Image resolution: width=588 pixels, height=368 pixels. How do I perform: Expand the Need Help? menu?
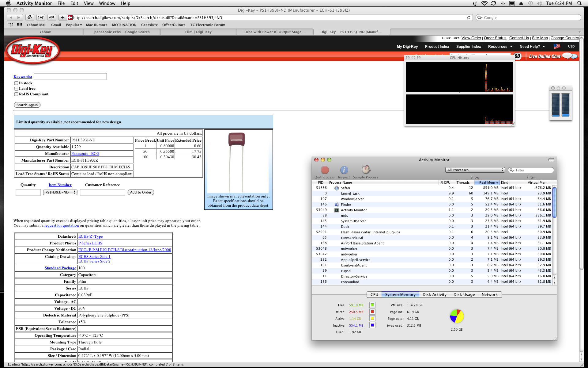coord(532,47)
